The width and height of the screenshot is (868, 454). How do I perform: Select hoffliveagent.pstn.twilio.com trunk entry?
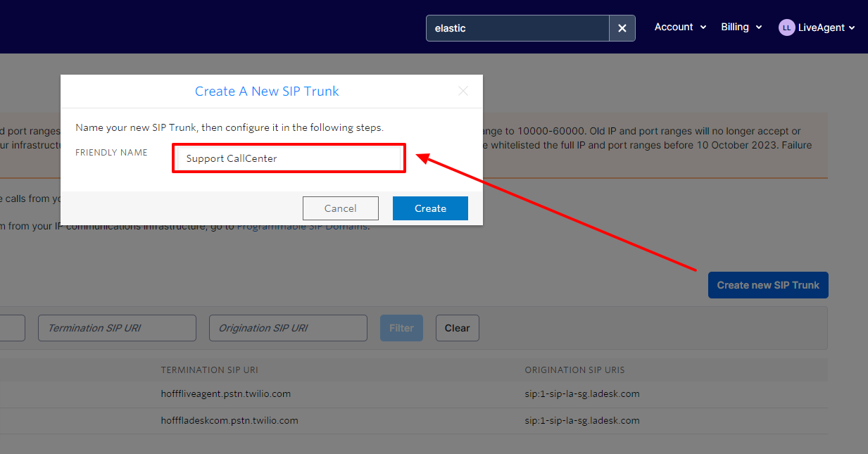pyautogui.click(x=225, y=393)
